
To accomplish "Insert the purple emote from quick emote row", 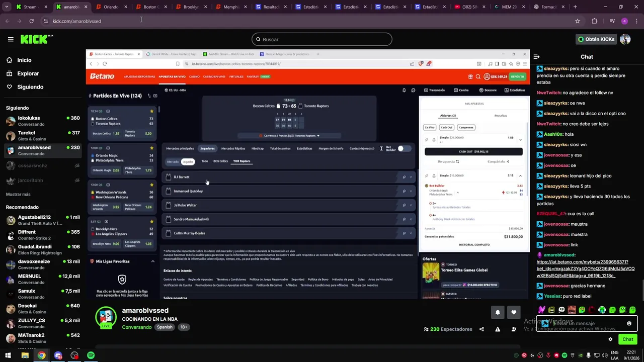I will pos(541,310).
